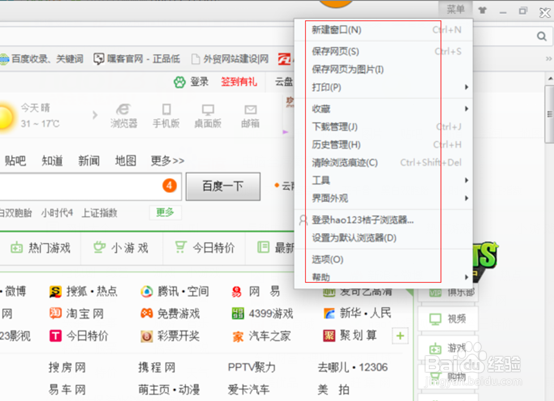Open bookmark 外贸网站建设|网
The image size is (554, 401).
coord(230,59)
